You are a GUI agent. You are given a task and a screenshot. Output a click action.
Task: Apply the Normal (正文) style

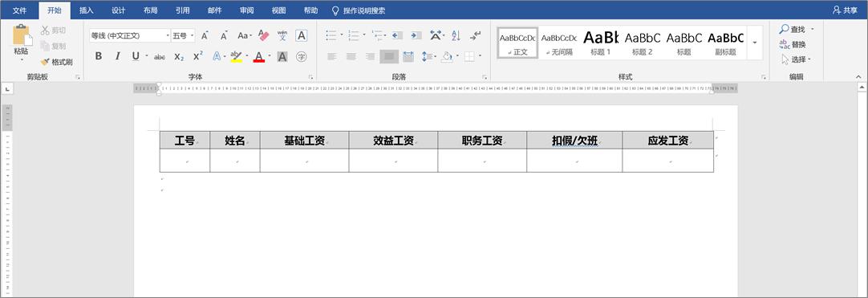(517, 43)
